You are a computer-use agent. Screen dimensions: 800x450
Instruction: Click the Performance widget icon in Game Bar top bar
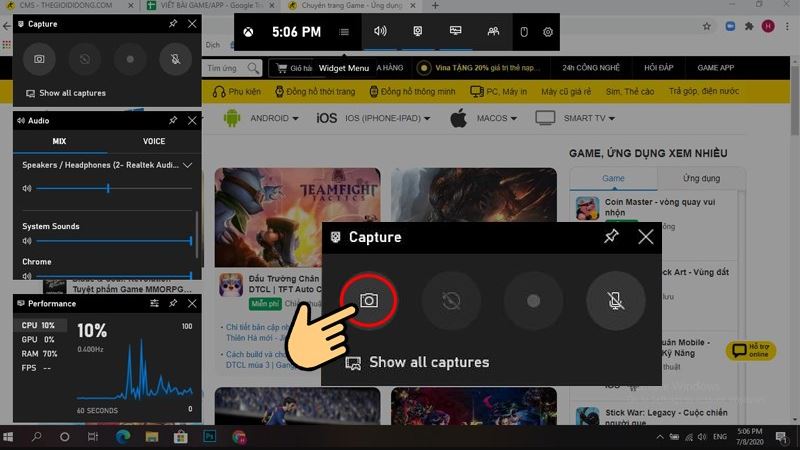pyautogui.click(x=455, y=32)
